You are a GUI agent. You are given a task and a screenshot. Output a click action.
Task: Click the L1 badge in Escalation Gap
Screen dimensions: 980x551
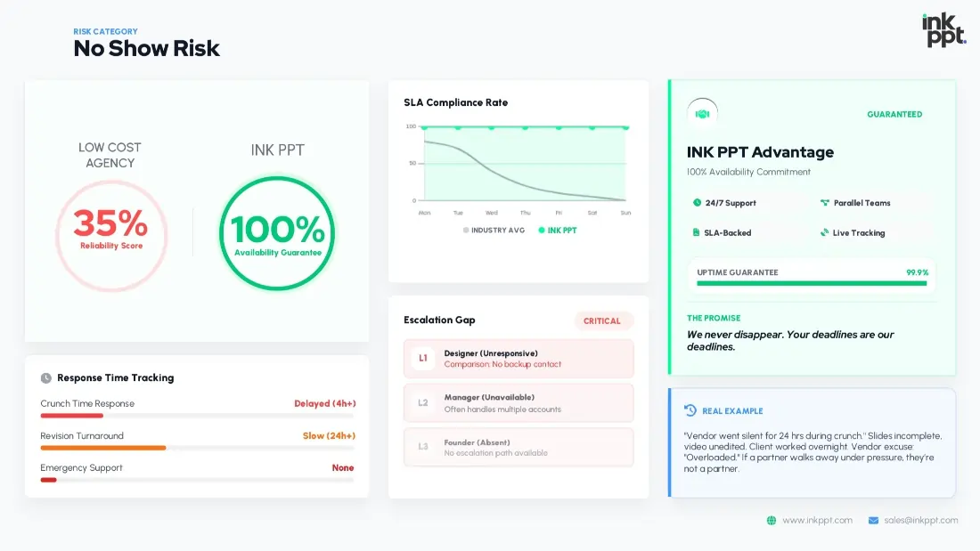pyautogui.click(x=423, y=359)
